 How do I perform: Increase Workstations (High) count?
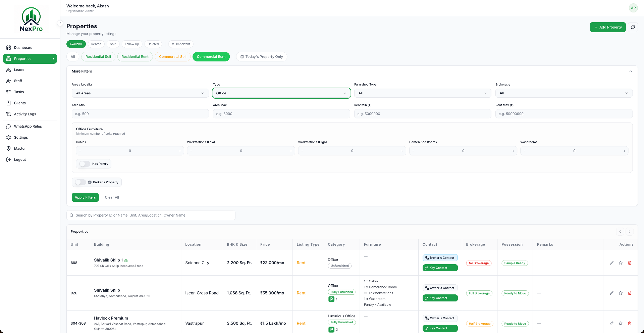click(402, 151)
